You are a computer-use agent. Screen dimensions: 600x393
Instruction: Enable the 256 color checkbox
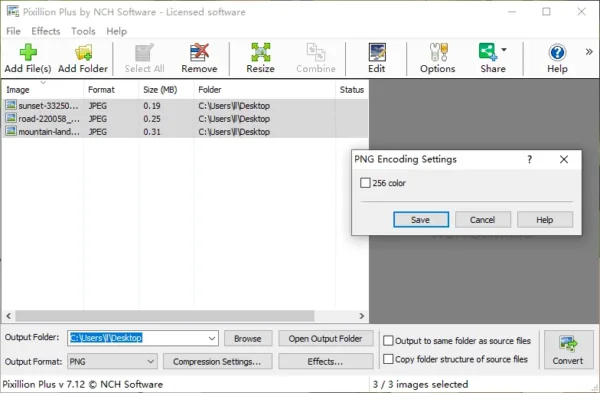point(365,183)
